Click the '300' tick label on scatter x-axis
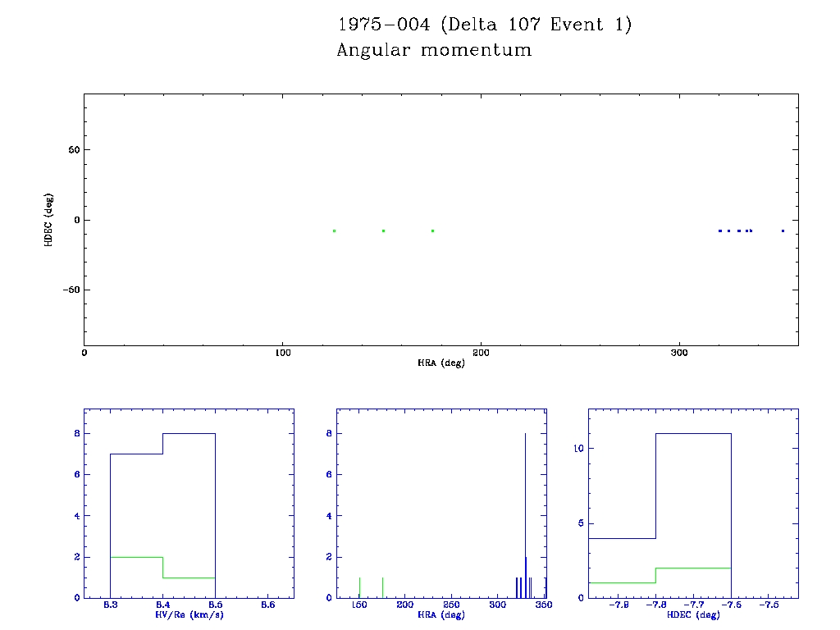840x630 pixels. pos(678,353)
